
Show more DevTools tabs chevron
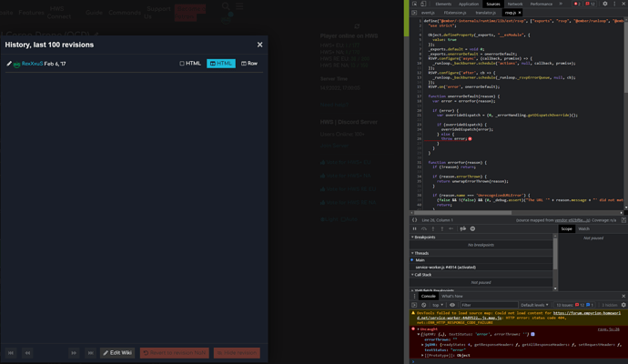(561, 4)
